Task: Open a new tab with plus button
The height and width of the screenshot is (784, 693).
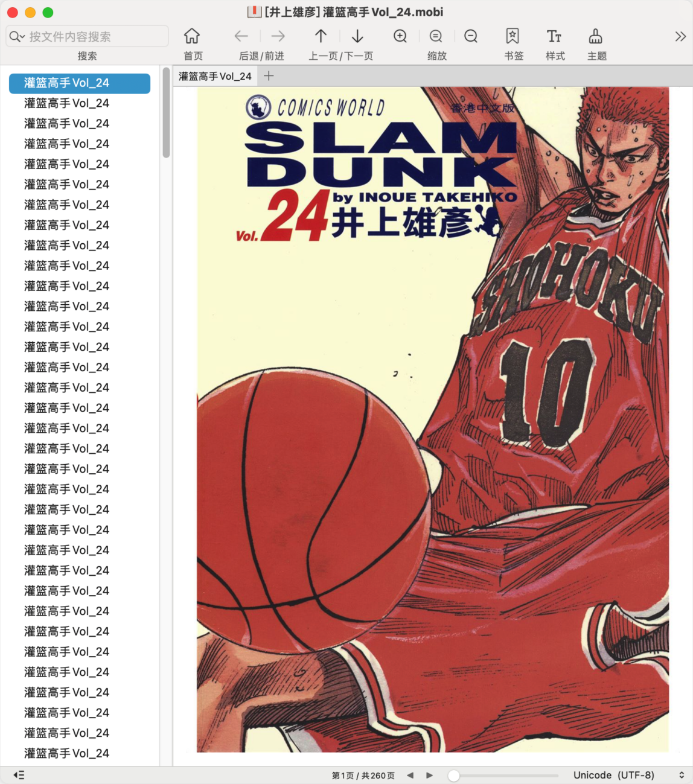Action: click(x=269, y=76)
